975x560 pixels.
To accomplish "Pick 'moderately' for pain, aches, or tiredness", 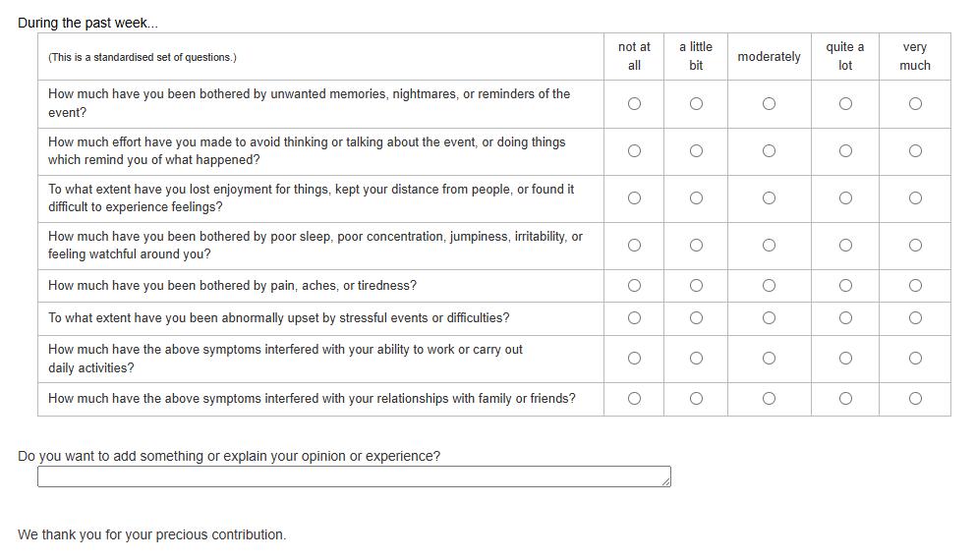I will (769, 285).
